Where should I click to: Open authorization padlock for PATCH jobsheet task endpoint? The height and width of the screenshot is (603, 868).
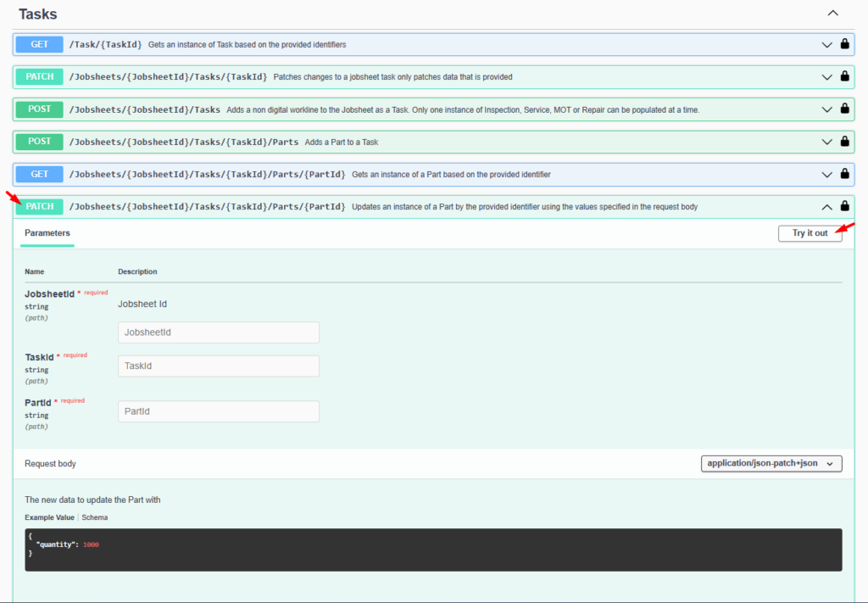[845, 76]
